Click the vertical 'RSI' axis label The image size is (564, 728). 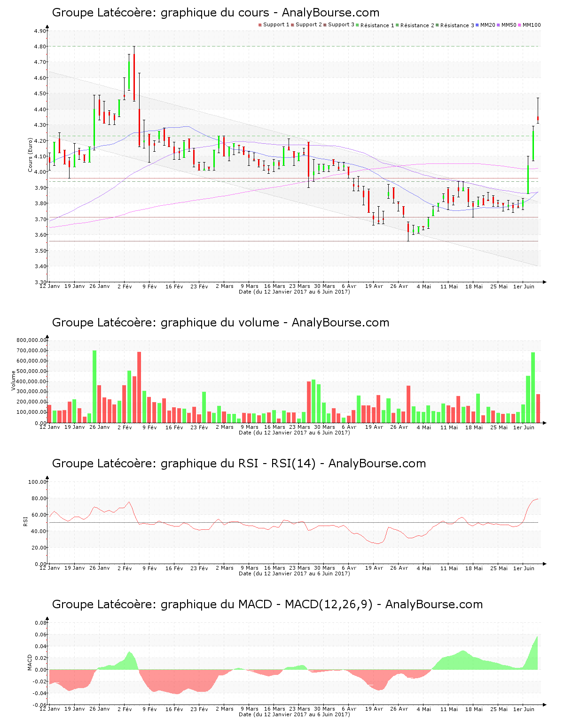click(x=25, y=520)
